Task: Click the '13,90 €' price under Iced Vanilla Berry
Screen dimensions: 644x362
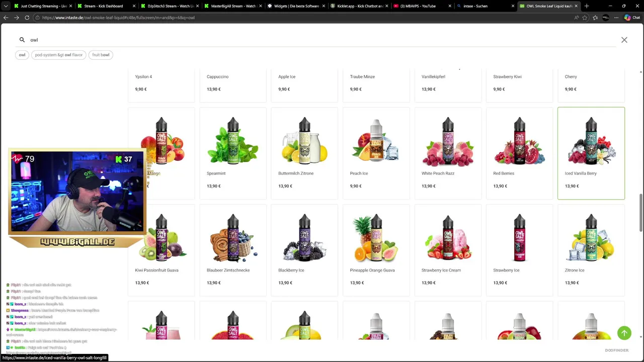Action: [x=572, y=186]
